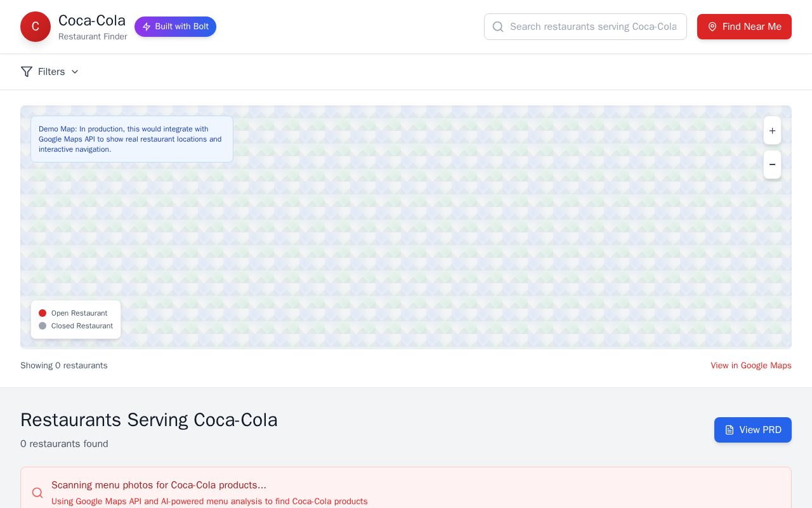Click "Using Google Maps API and AI-powered menu analysis" text
The height and width of the screenshot is (508, 812).
point(209,502)
